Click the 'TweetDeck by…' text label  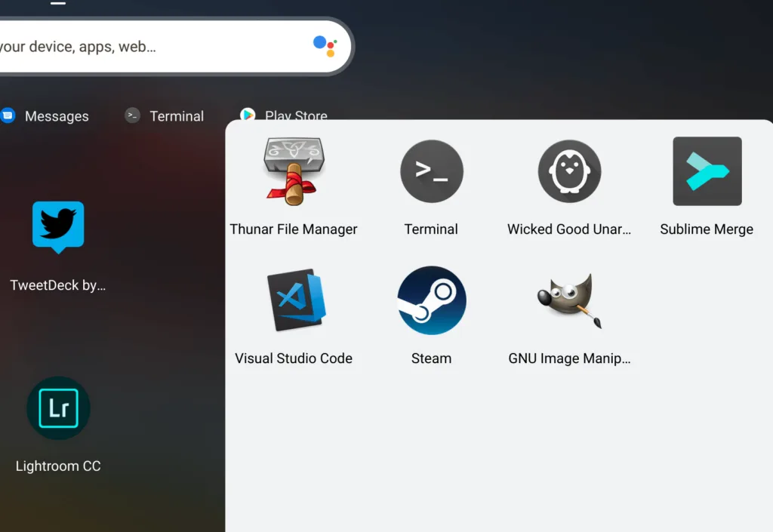[x=58, y=285]
